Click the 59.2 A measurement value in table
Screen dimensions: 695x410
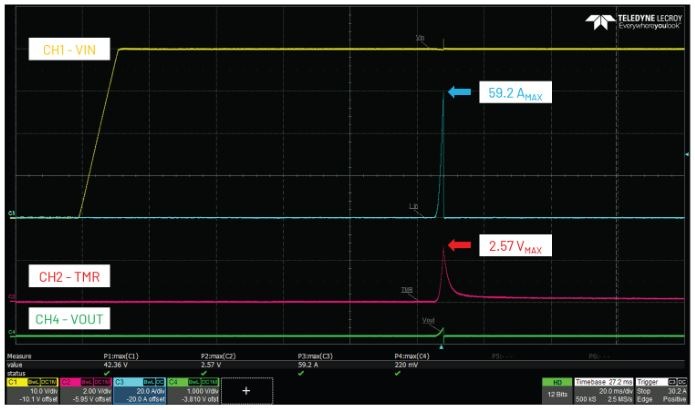[308, 365]
